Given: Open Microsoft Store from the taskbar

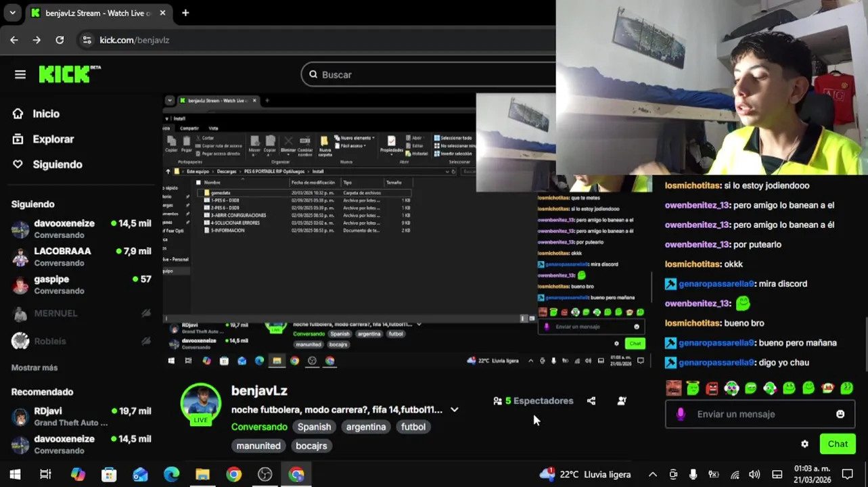Looking at the screenshot, I should click(109, 475).
